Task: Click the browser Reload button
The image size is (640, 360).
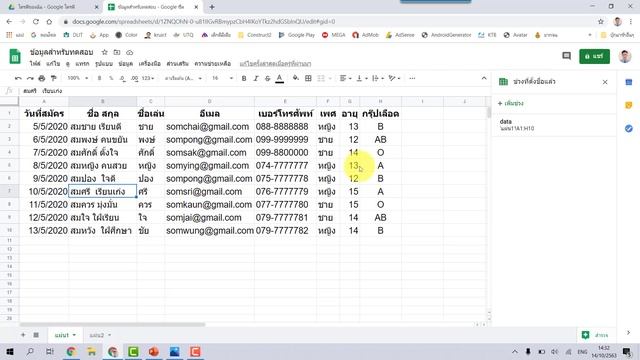Action: pos(36,22)
